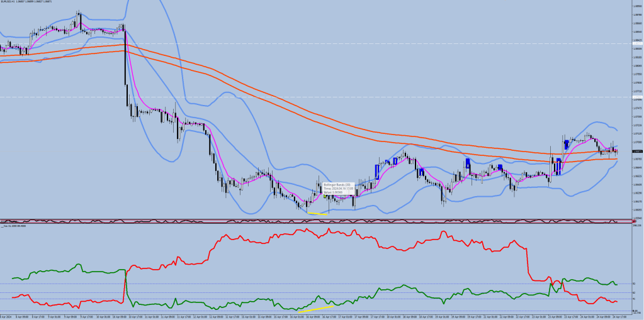Image resolution: width=644 pixels, height=320 pixels.
Task: Click the leftmost blue highlighted candle marker
Action: point(376,170)
